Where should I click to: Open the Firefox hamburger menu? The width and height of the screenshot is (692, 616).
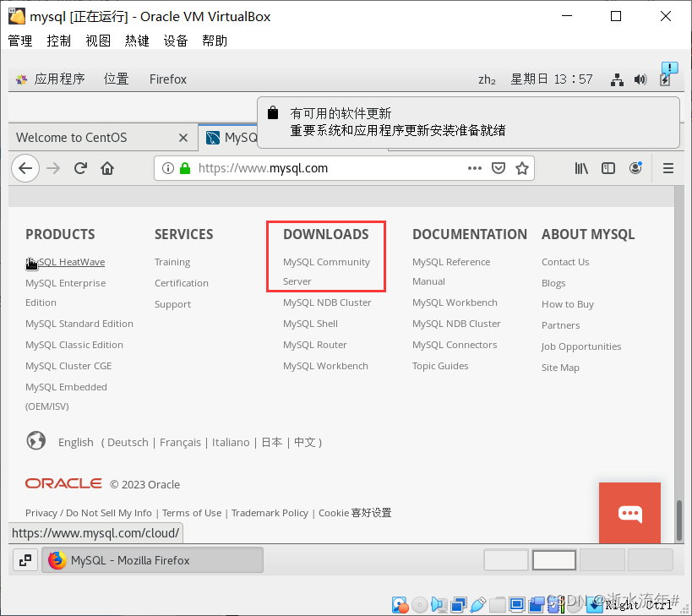[x=668, y=168]
